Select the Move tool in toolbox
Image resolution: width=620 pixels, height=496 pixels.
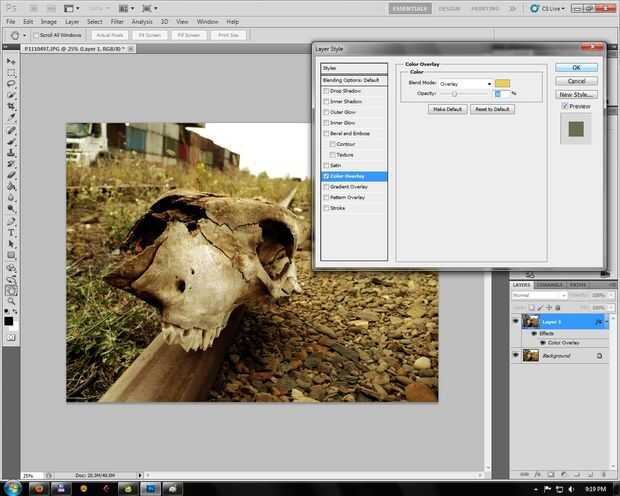pos(11,61)
